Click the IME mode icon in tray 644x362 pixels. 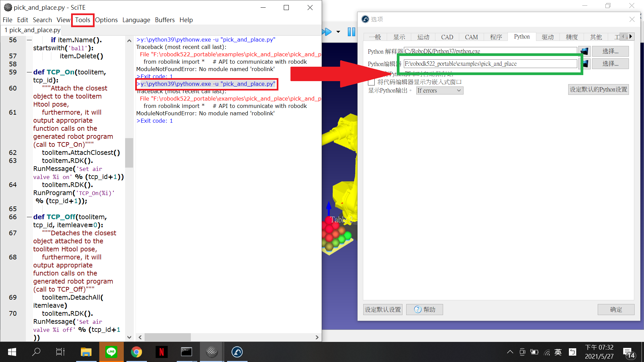point(572,352)
